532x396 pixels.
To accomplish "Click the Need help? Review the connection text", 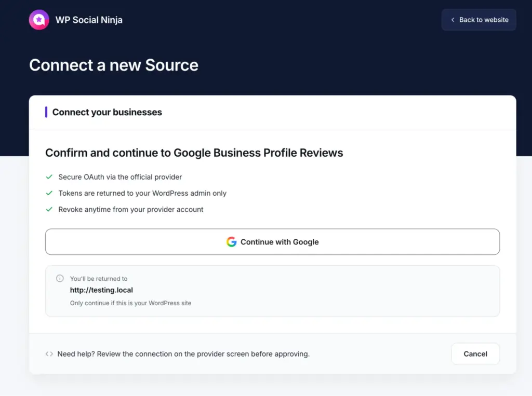I will (183, 354).
